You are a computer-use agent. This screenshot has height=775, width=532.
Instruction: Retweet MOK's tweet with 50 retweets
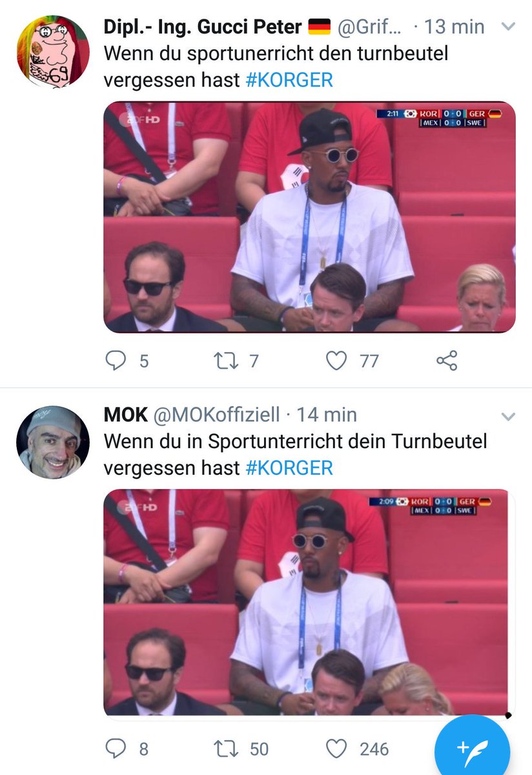(x=226, y=748)
